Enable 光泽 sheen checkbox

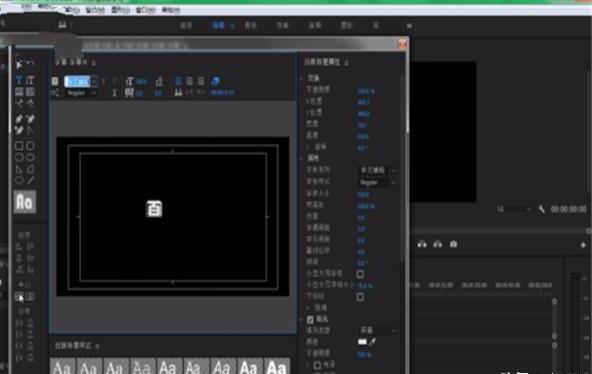point(318,365)
